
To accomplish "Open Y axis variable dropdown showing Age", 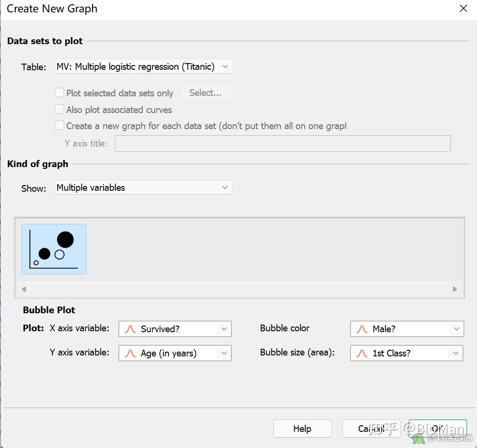I will pyautogui.click(x=175, y=353).
